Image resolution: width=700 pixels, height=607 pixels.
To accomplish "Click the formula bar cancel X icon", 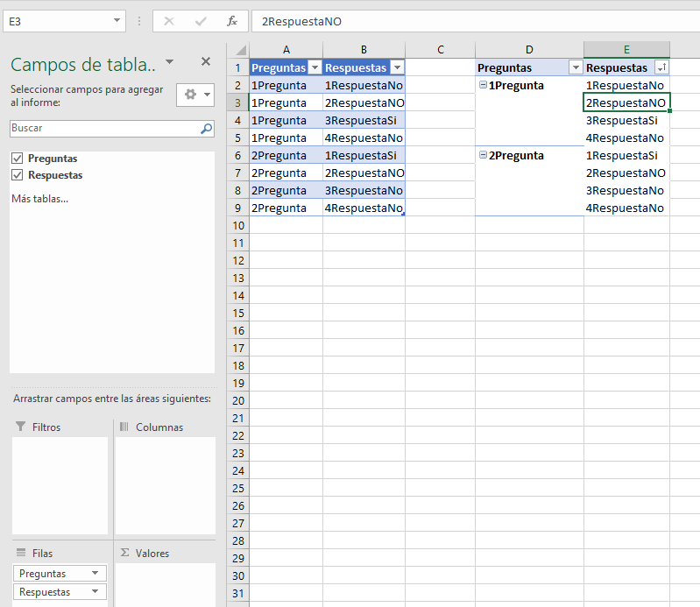I will 169,21.
